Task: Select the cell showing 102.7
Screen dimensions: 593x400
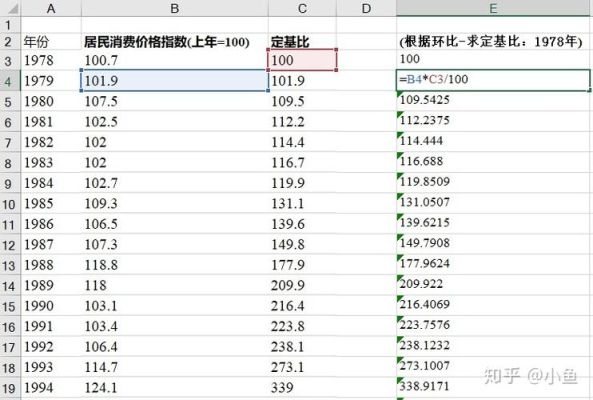Action: (x=175, y=183)
